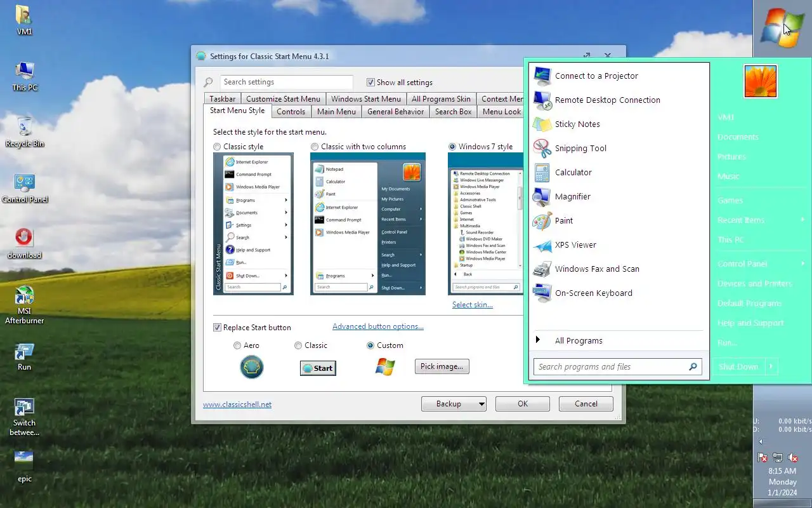Select the download desktop icon
The height and width of the screenshot is (508, 812).
(x=24, y=244)
